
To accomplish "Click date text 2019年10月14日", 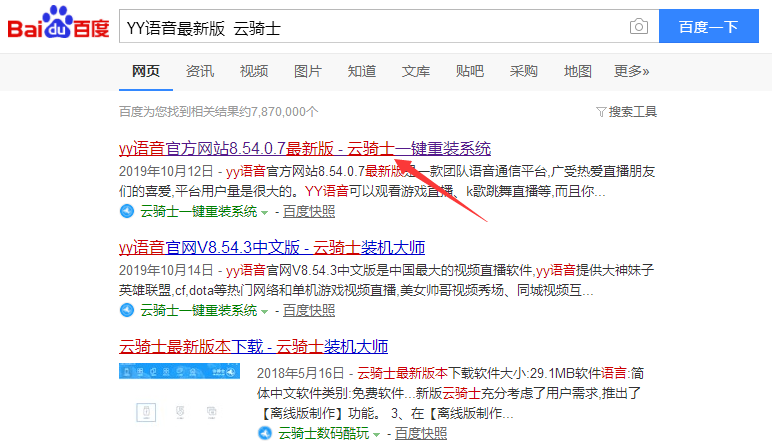I will coord(166,270).
